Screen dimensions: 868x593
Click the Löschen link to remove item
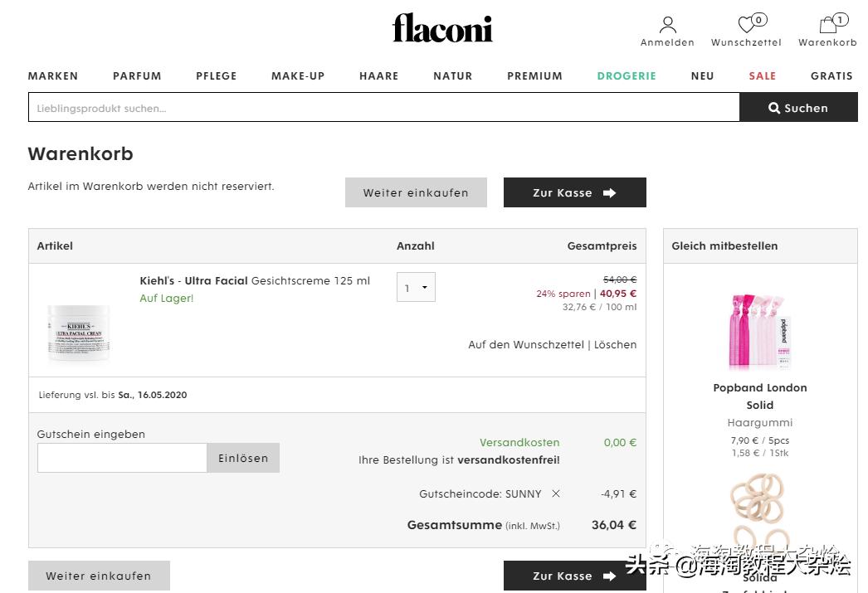615,345
